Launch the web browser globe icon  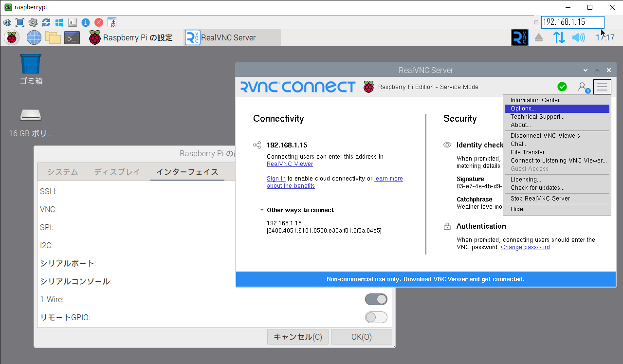tap(34, 37)
